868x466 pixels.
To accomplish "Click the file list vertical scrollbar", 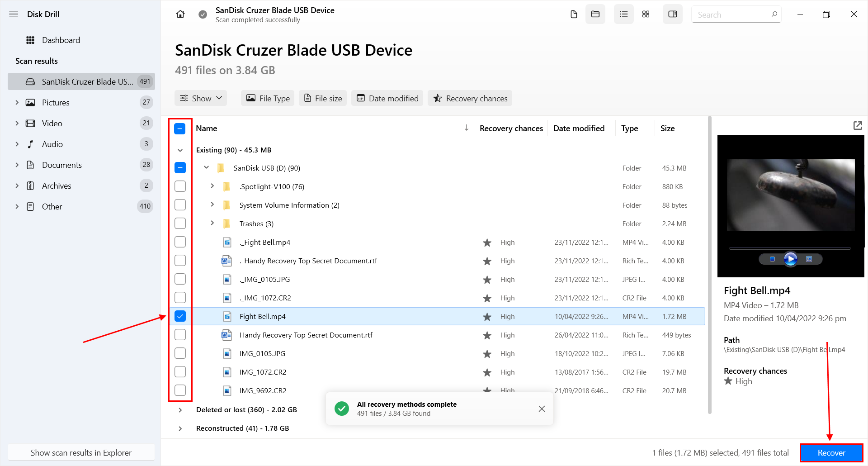I will pyautogui.click(x=709, y=265).
